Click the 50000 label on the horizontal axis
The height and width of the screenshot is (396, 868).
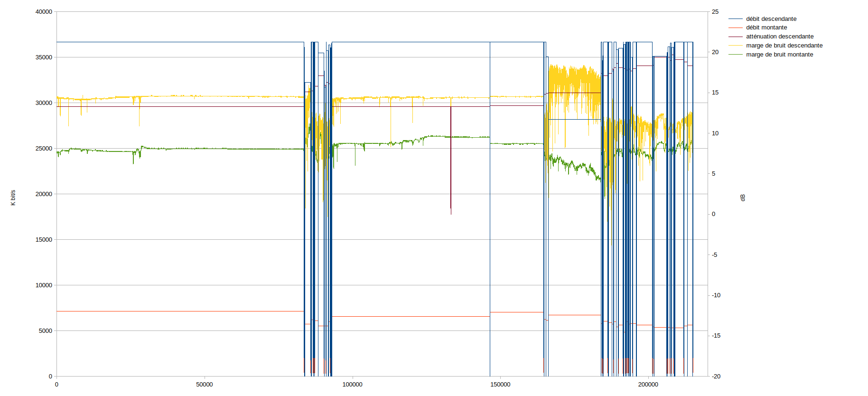click(x=205, y=385)
